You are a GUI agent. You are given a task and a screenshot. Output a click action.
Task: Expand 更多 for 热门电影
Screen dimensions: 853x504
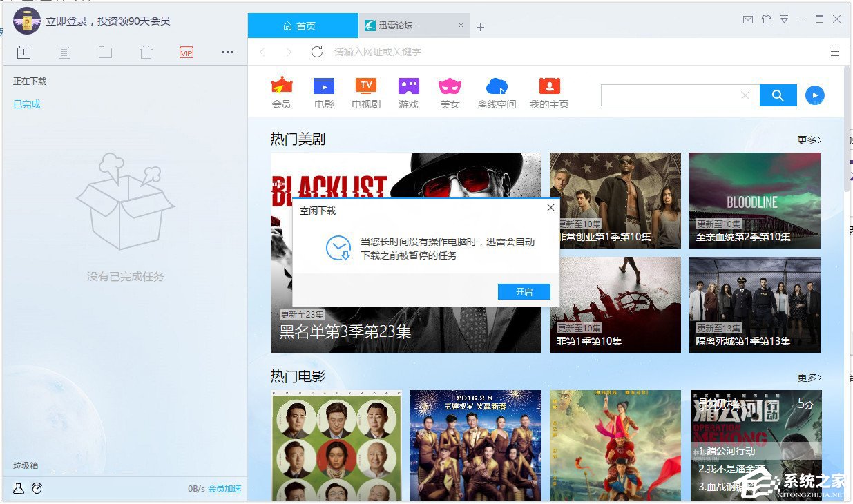click(x=809, y=378)
